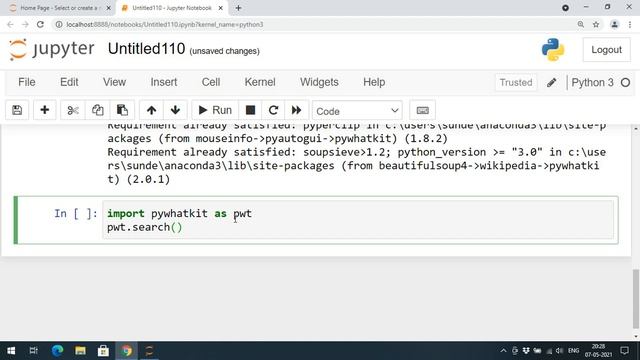Cut selected cells with the scissors icon
The height and width of the screenshot is (360, 640).
point(73,110)
